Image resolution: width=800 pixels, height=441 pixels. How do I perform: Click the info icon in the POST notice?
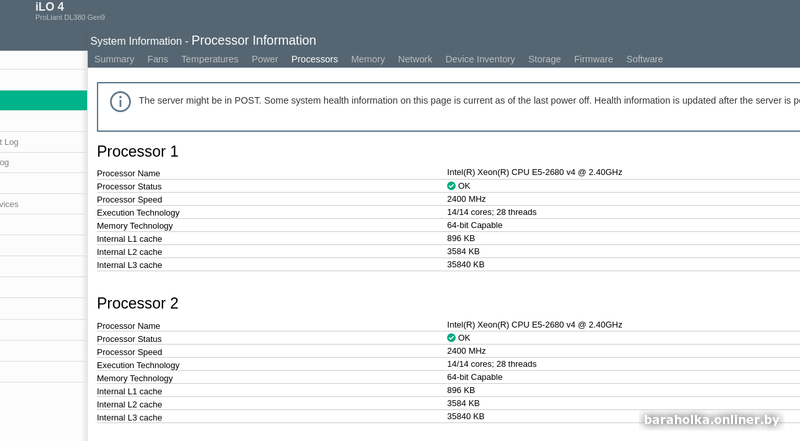[x=120, y=102]
